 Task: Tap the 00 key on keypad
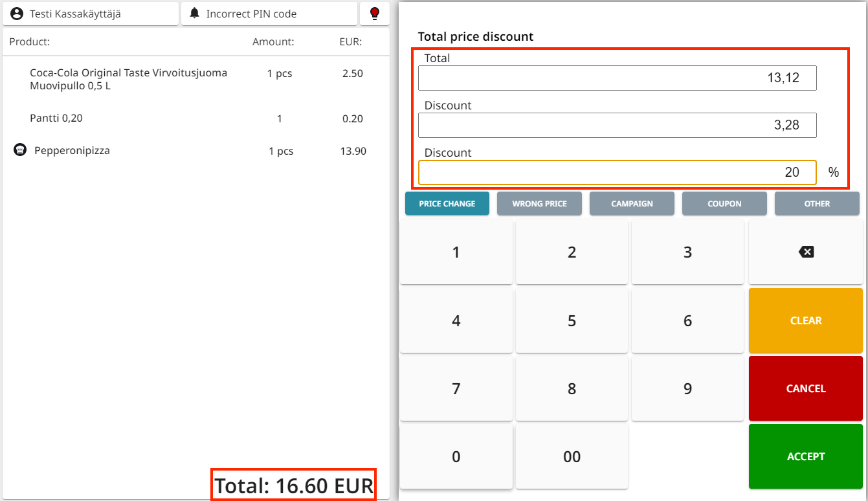[572, 456]
